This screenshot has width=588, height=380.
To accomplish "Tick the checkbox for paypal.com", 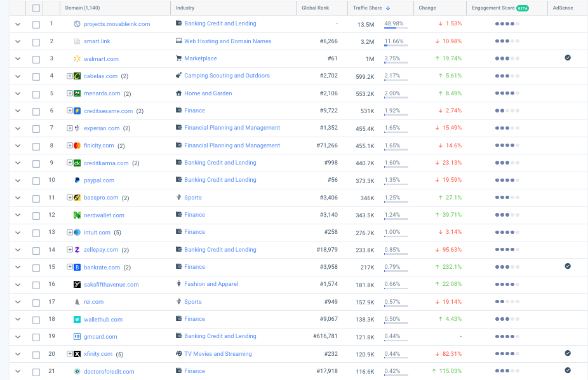I will click(36, 181).
